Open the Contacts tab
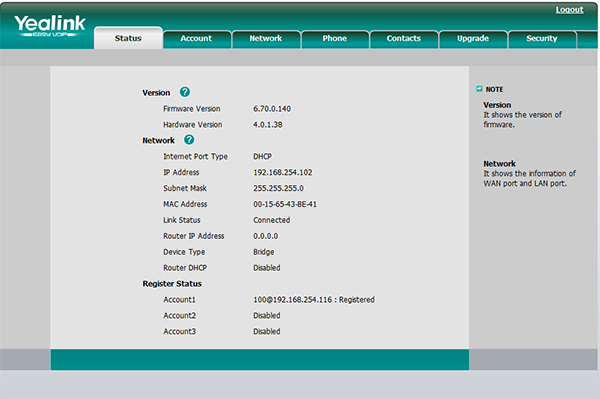Image resolution: width=600 pixels, height=399 pixels. tap(404, 39)
